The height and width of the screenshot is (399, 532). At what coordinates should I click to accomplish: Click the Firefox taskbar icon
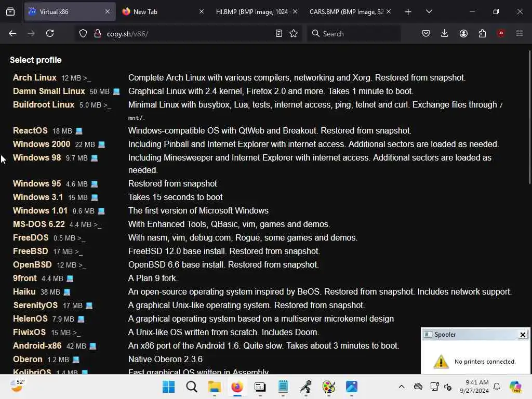coord(237,387)
